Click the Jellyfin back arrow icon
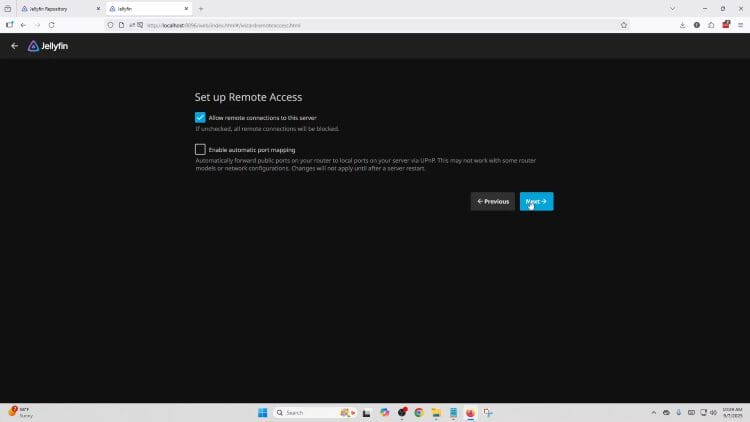Screen dimensions: 750x422 14,46
